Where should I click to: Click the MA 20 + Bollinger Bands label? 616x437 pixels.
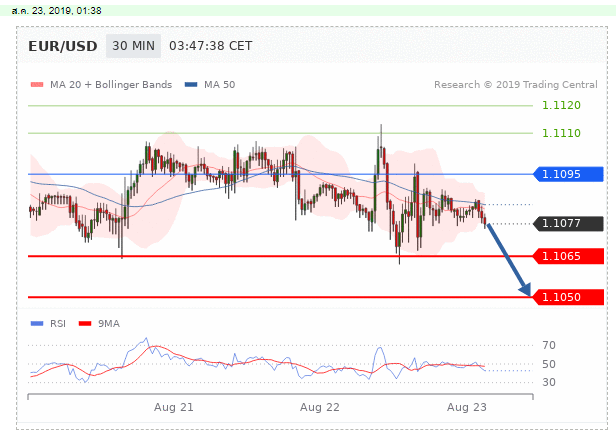pyautogui.click(x=111, y=84)
